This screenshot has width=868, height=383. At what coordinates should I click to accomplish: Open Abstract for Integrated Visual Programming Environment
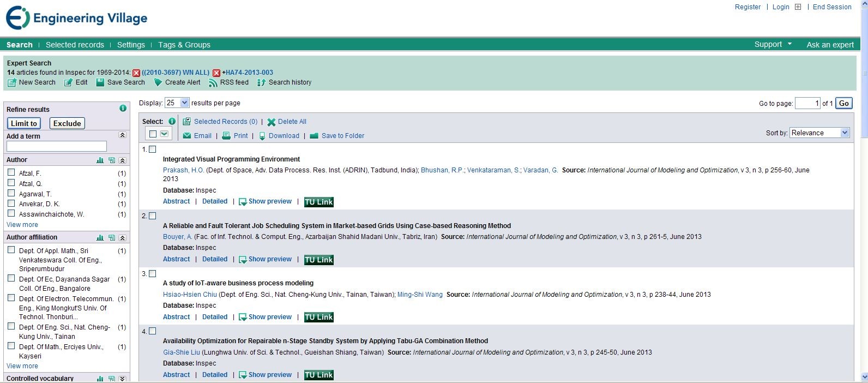click(177, 201)
